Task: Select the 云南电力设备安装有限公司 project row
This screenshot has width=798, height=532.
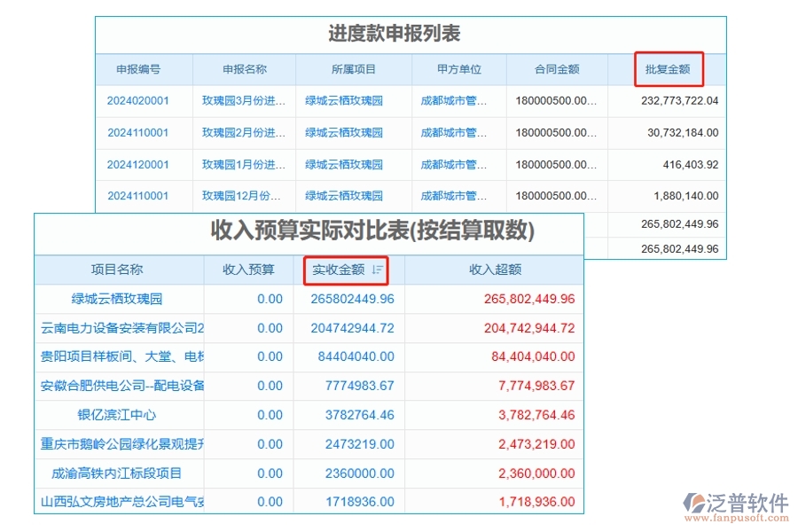Action: 120,328
